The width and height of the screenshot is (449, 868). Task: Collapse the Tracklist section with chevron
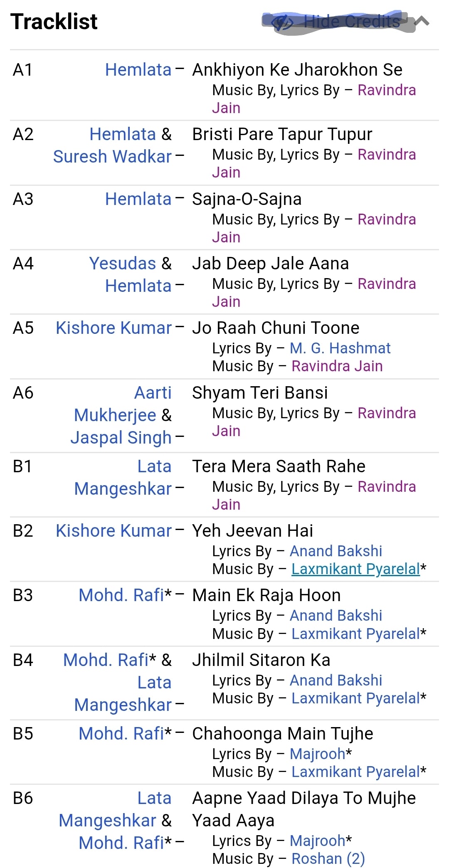422,21
